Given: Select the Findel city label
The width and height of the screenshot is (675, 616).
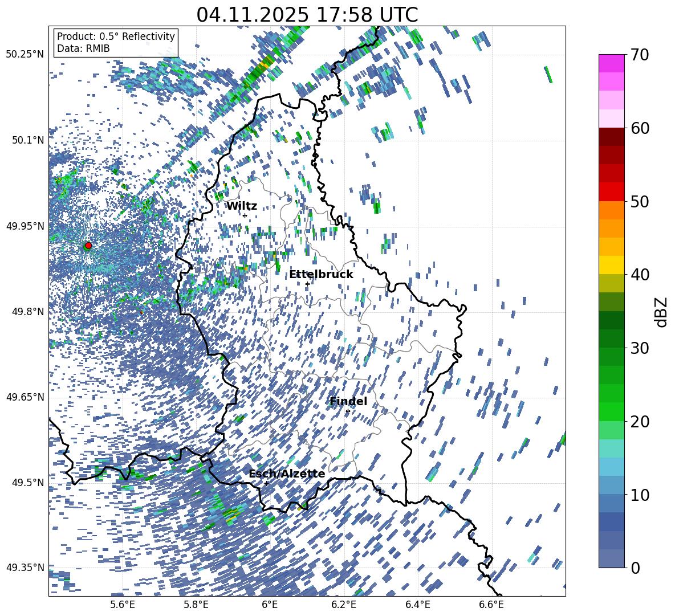Looking at the screenshot, I should (348, 402).
